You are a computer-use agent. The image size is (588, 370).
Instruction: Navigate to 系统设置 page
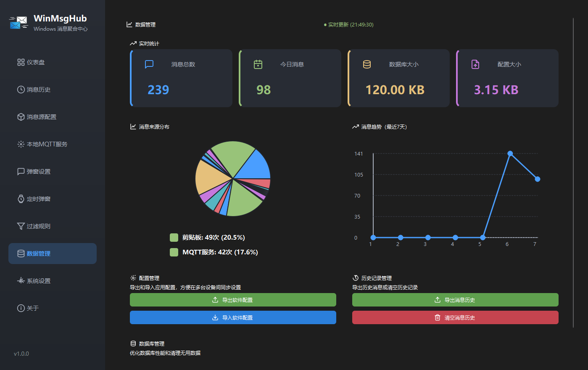click(x=38, y=281)
